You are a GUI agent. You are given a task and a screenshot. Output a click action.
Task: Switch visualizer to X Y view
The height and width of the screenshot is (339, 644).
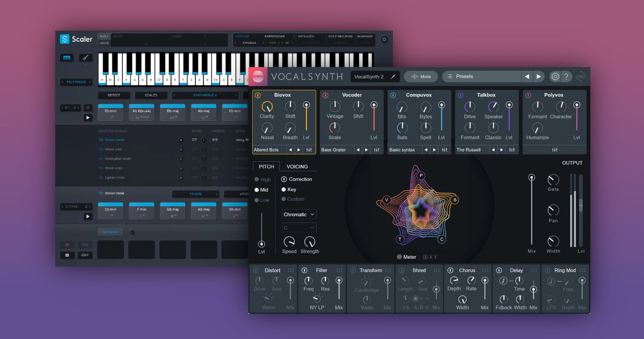pos(430,257)
